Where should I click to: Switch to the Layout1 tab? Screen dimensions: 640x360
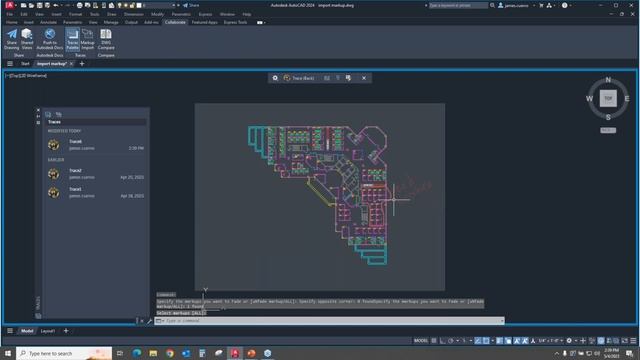click(x=48, y=331)
